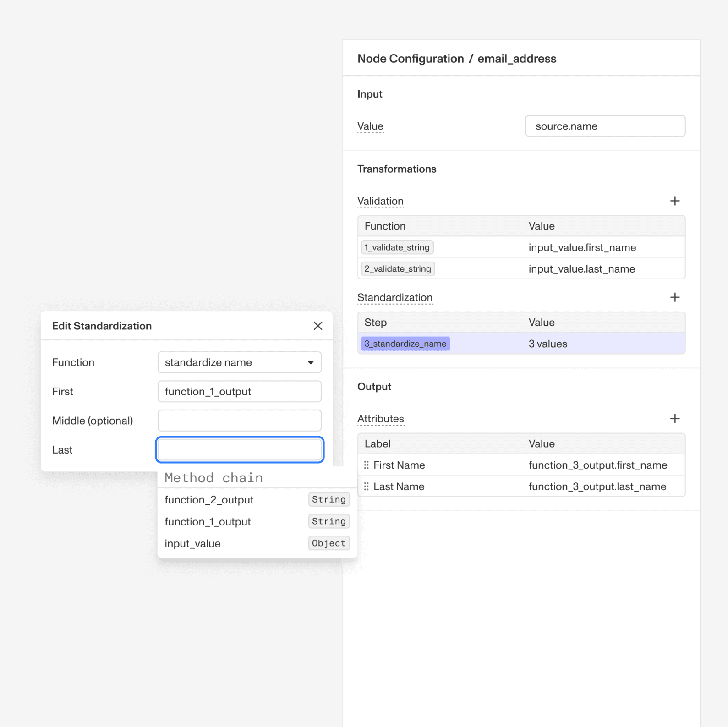The height and width of the screenshot is (727, 728).
Task: Click the First Name attribute label
Action: point(399,465)
